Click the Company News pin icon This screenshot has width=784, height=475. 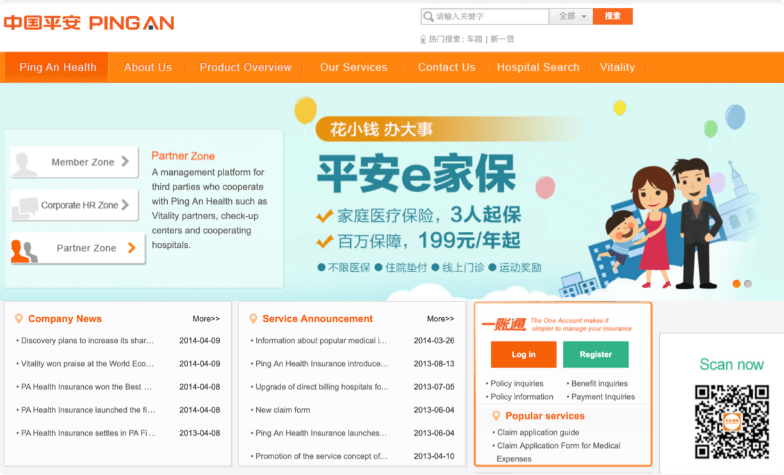pyautogui.click(x=18, y=318)
